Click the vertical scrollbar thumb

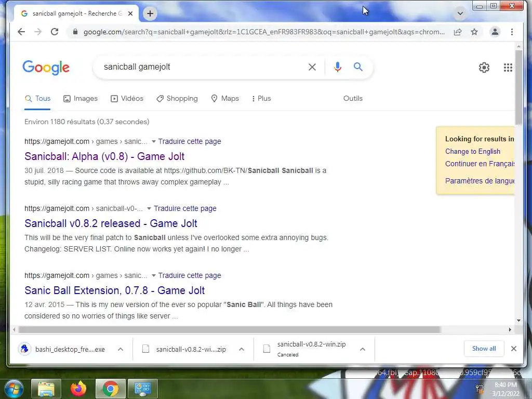[x=518, y=87]
